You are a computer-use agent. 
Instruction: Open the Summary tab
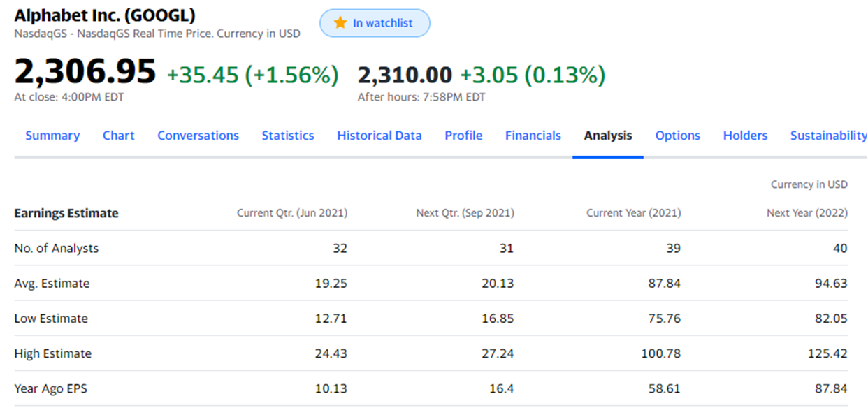tap(52, 136)
